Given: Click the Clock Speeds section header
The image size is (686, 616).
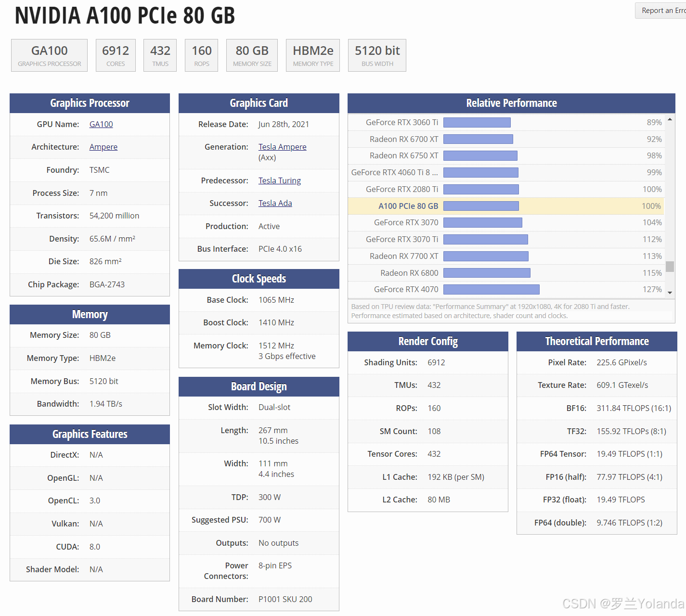Looking at the screenshot, I should 259,279.
